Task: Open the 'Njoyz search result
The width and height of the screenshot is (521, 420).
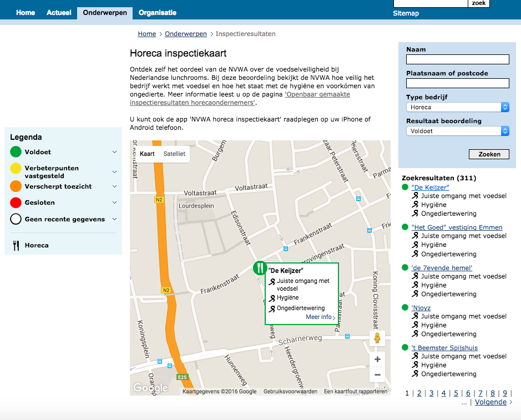Action: coord(421,308)
